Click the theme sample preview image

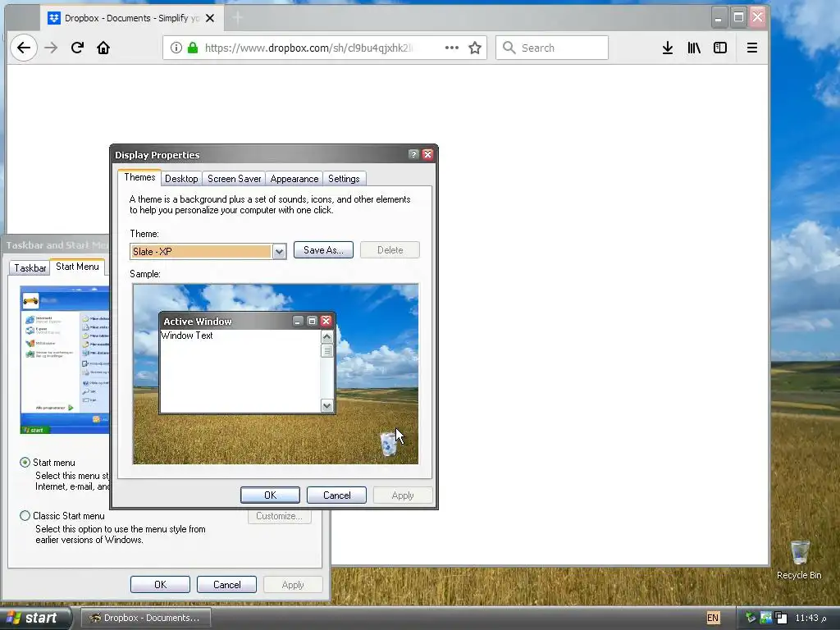point(276,374)
